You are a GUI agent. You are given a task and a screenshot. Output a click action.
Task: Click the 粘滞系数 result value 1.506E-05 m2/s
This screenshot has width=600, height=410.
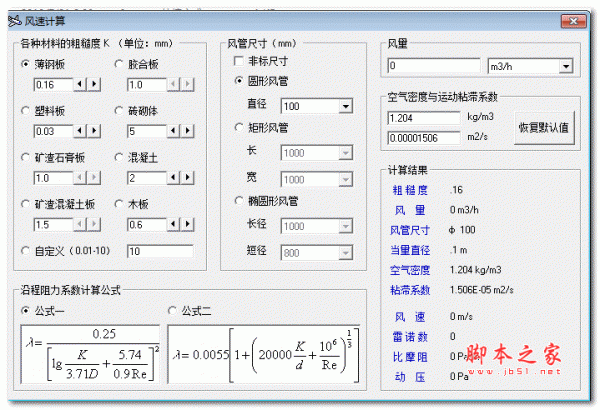pyautogui.click(x=481, y=290)
